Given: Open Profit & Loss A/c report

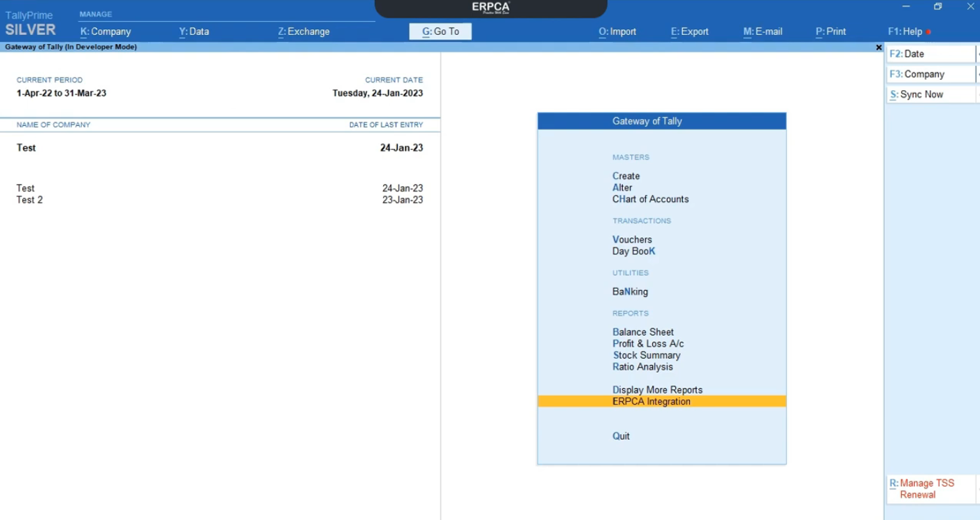Looking at the screenshot, I should 648,344.
